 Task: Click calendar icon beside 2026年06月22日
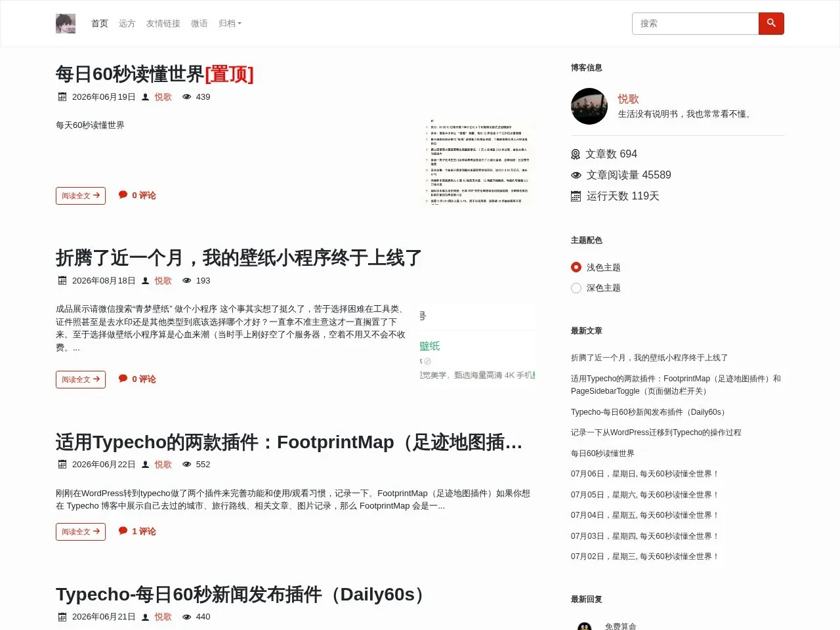[x=62, y=465]
